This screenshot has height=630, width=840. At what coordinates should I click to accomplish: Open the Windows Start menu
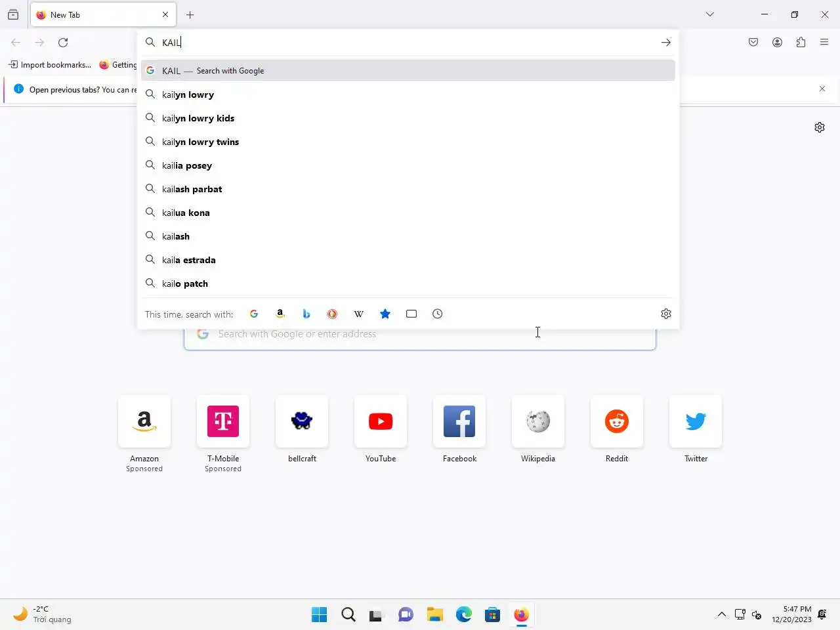tap(320, 615)
